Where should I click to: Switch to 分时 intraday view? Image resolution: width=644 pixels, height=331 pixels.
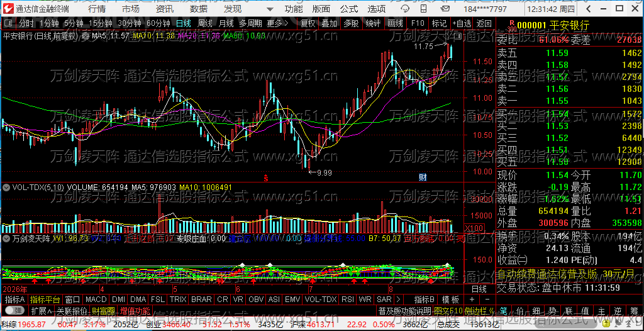(26, 23)
